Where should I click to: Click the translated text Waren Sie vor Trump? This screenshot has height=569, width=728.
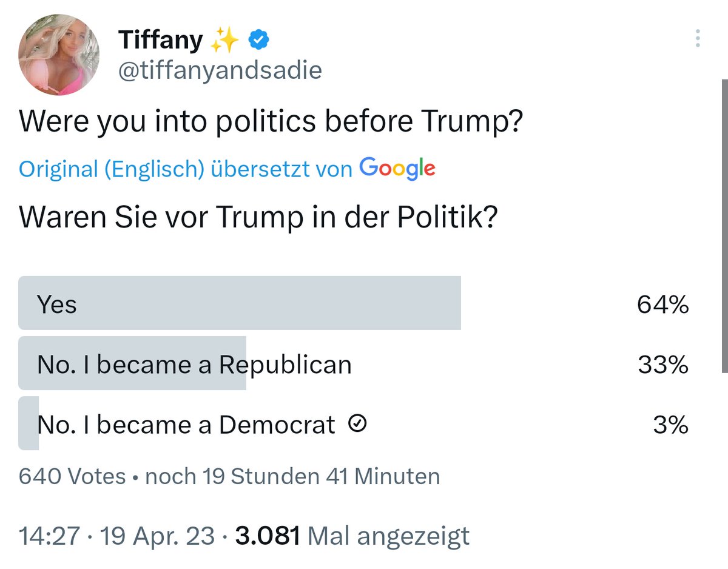coord(258,218)
